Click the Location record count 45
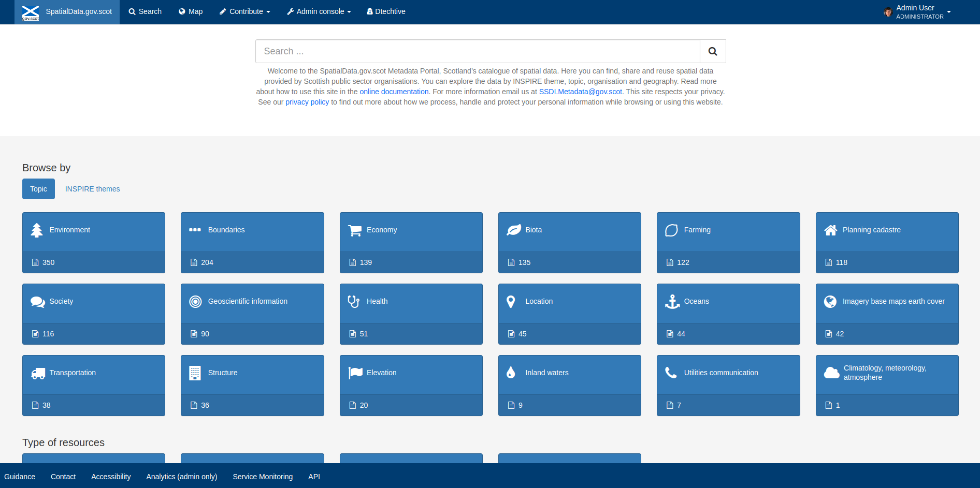This screenshot has width=980, height=488. [x=523, y=334]
